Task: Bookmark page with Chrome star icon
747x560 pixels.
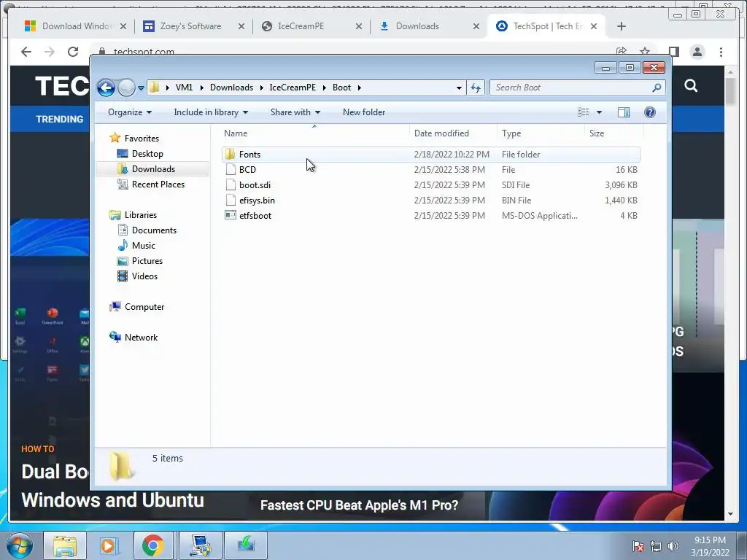Action: pyautogui.click(x=645, y=52)
